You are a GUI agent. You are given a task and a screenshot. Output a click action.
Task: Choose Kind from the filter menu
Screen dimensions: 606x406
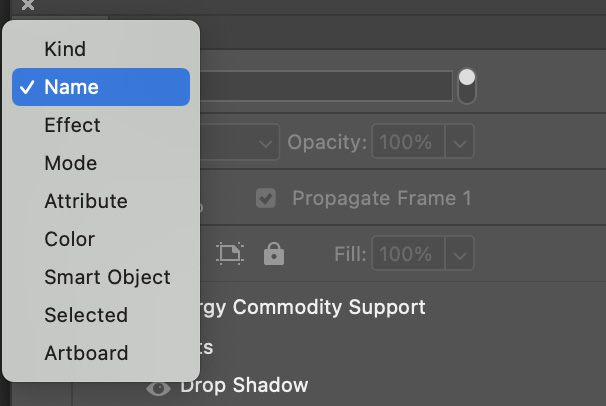(101, 49)
